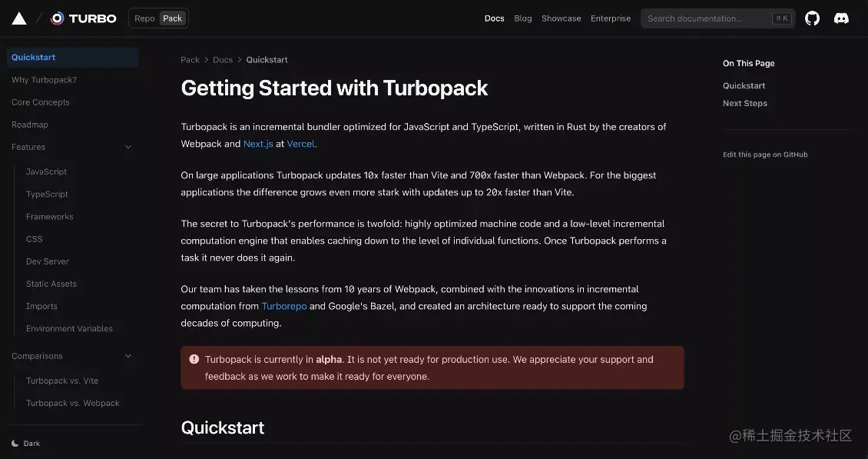Open Core Concepts sidebar page
This screenshot has height=459, width=868.
pyautogui.click(x=41, y=102)
